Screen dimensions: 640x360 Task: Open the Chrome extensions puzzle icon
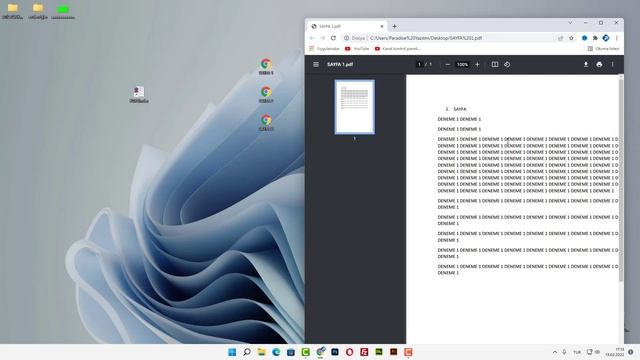tap(595, 38)
